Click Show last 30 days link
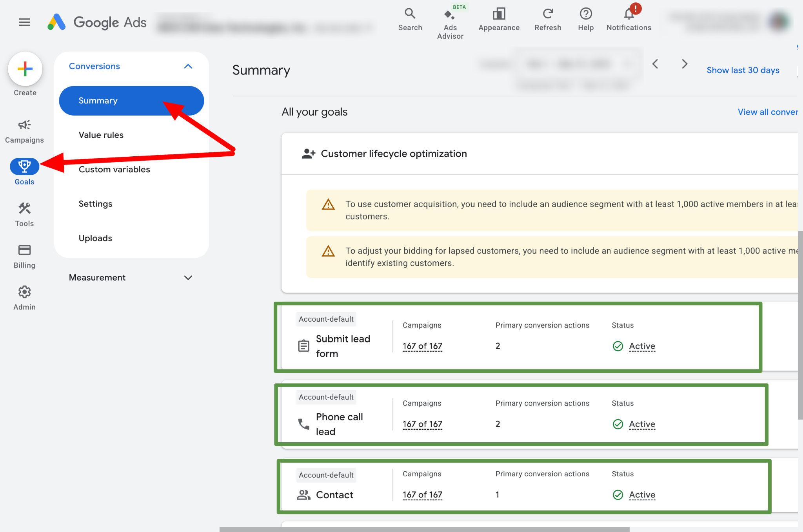This screenshot has width=803, height=532. 743,70
